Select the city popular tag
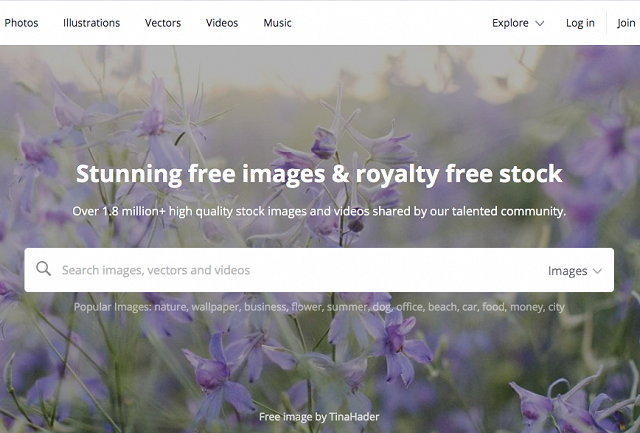Viewport: 640px width, 433px height. [556, 307]
